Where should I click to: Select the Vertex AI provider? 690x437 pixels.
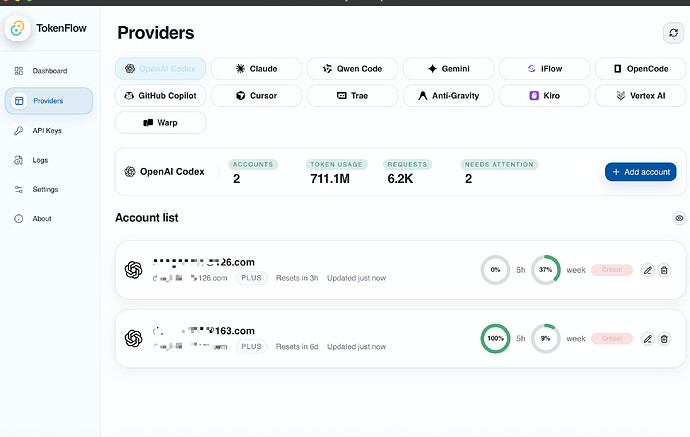641,95
